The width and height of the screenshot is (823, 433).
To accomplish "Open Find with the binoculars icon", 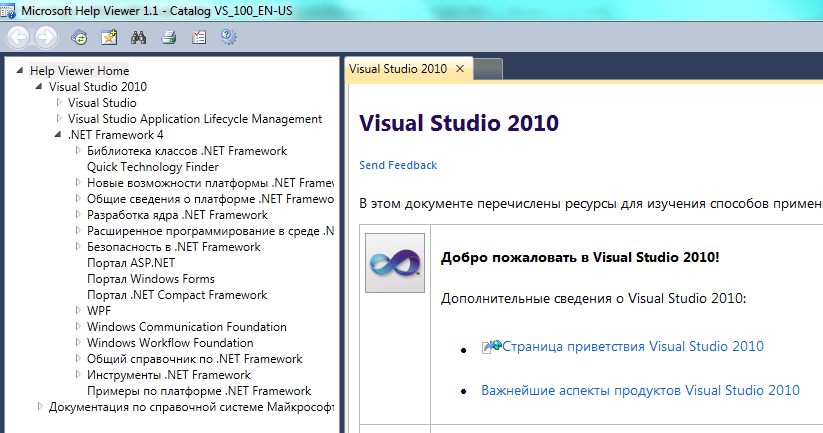I will click(x=139, y=38).
